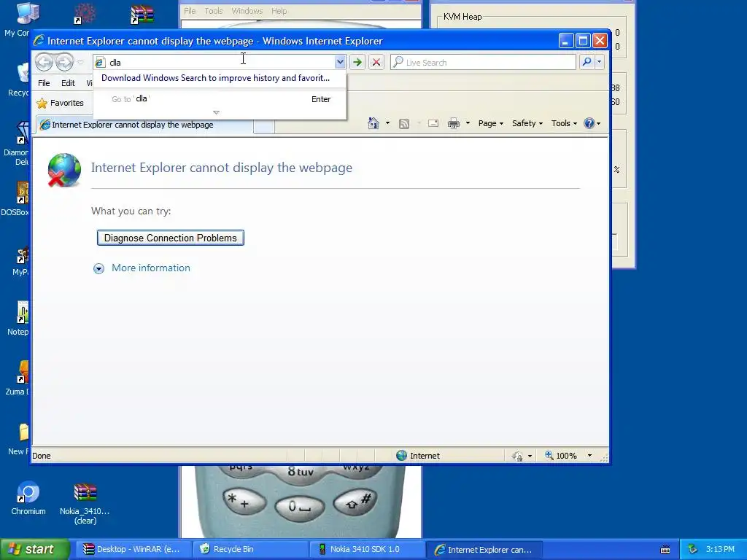Open the recent pages dropdown beside Forward

(x=80, y=63)
